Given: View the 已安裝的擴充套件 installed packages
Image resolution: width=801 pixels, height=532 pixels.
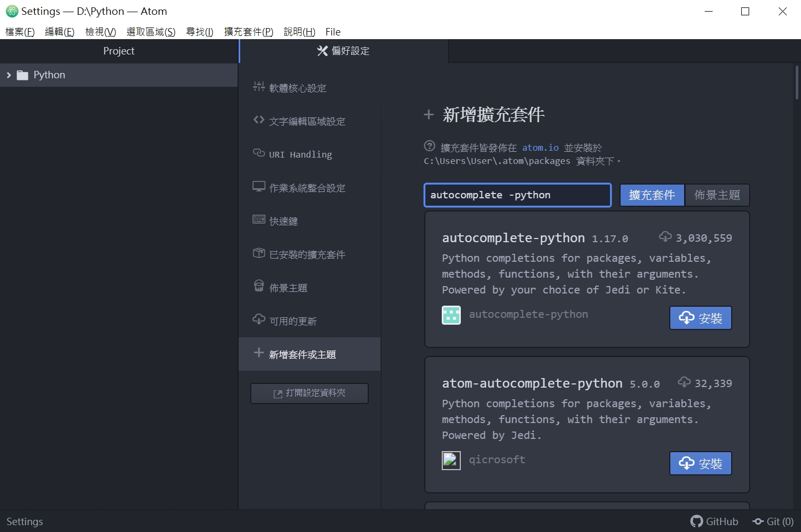Looking at the screenshot, I should coord(307,254).
